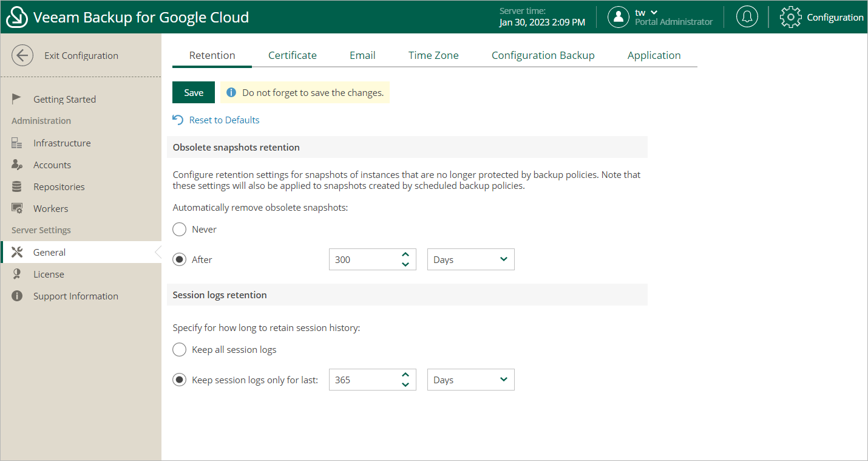Image resolution: width=868 pixels, height=461 pixels.
Task: Expand the Days dropdown for obsolete snapshots
Action: [x=471, y=260]
